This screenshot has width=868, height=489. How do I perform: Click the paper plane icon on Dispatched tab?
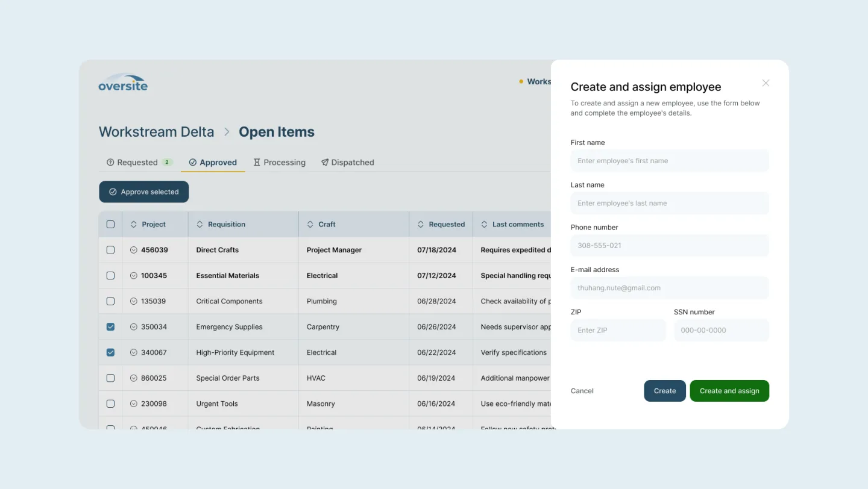point(325,163)
